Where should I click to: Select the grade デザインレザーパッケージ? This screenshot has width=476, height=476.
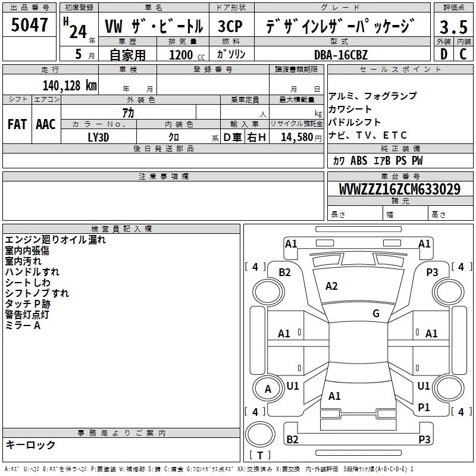tap(340, 26)
